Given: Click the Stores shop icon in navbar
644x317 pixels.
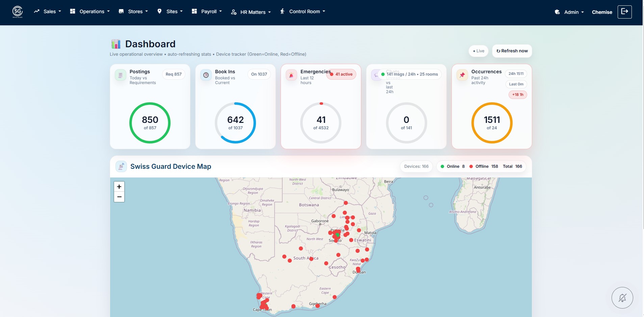Looking at the screenshot, I should click(x=121, y=11).
